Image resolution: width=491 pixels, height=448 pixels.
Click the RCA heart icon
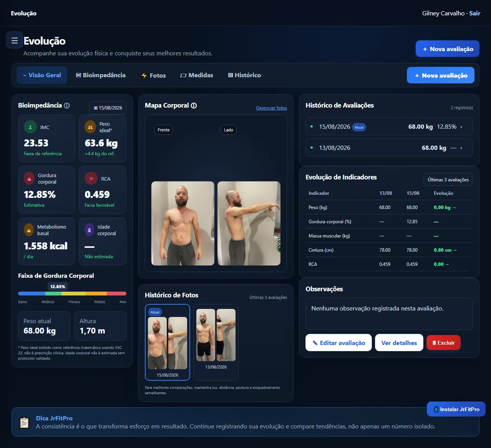coord(91,179)
